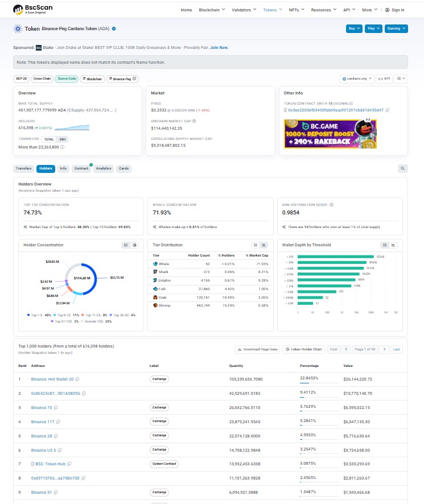The height and width of the screenshot is (504, 424).
Task: Open the Gaming dropdown button
Action: (396, 28)
